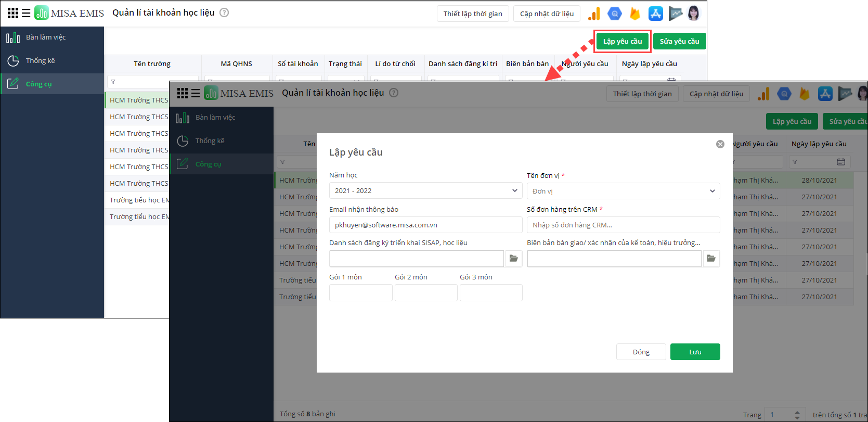
Task: Click the Ngày lập yêu cầu header, front window
Action: [x=819, y=144]
